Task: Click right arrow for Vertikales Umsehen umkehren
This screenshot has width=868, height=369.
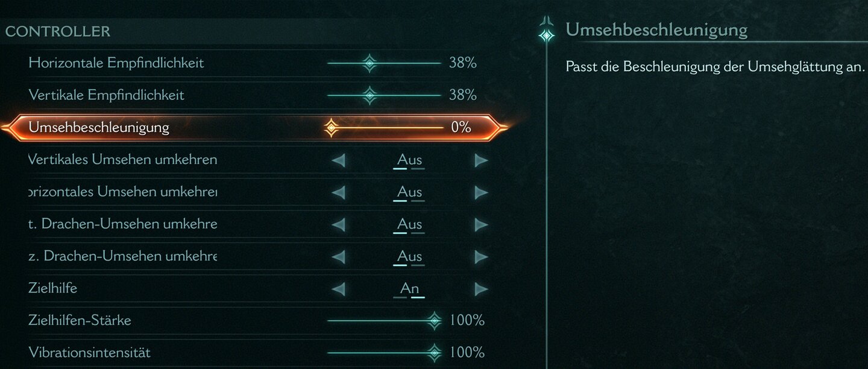Action: (x=480, y=160)
